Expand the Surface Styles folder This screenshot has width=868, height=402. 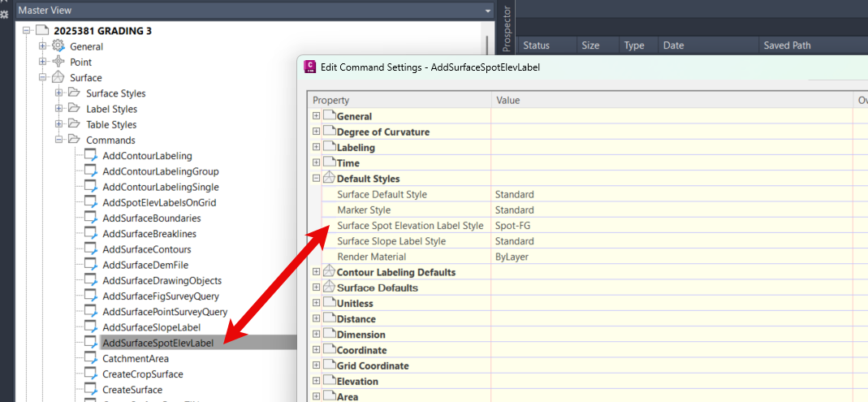(x=58, y=93)
